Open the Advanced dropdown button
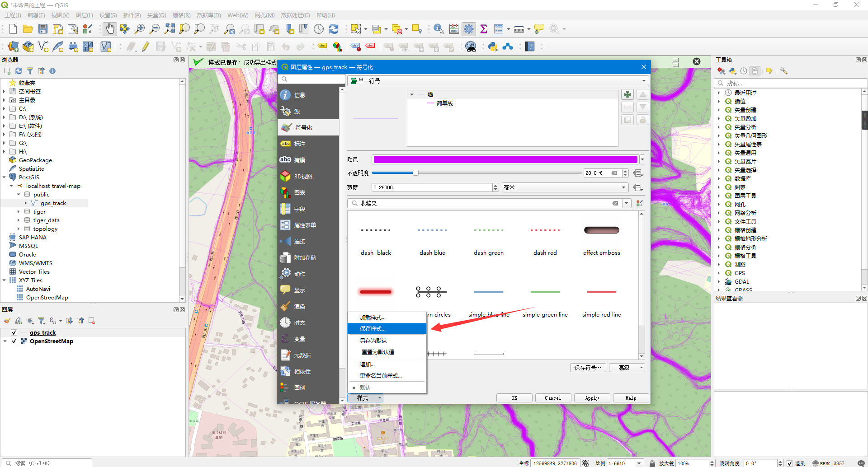The width and height of the screenshot is (868, 467). click(x=627, y=368)
